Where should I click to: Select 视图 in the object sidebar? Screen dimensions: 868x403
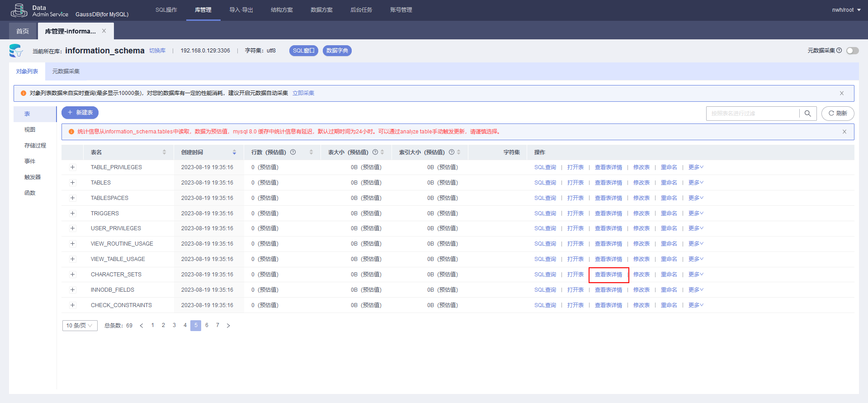click(30, 130)
